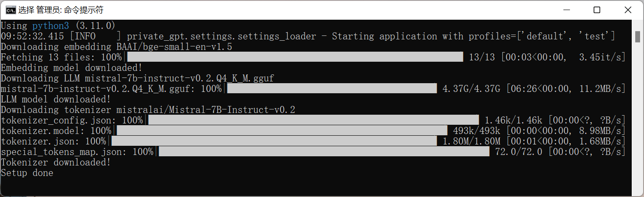Click the tokenizer_config.json progress bar
The image size is (644, 197).
314,120
